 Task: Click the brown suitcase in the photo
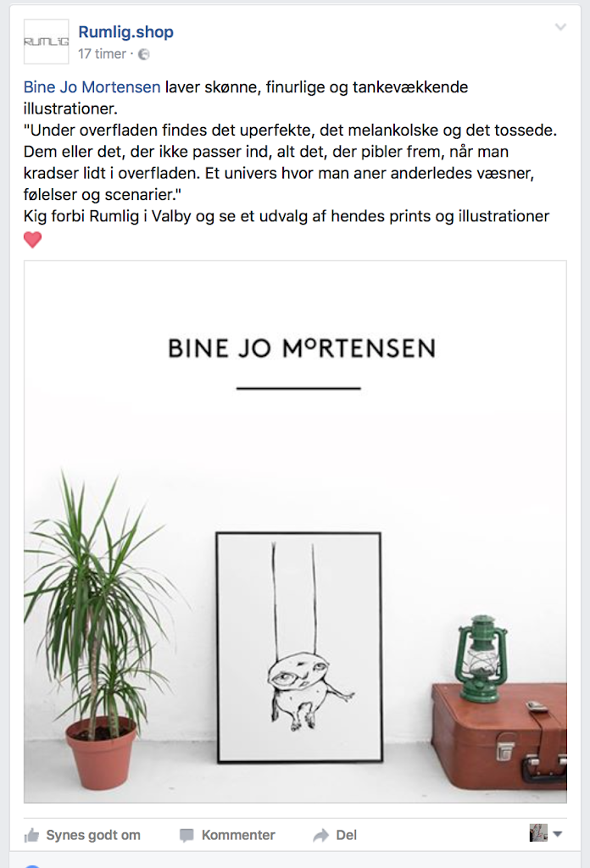click(499, 737)
